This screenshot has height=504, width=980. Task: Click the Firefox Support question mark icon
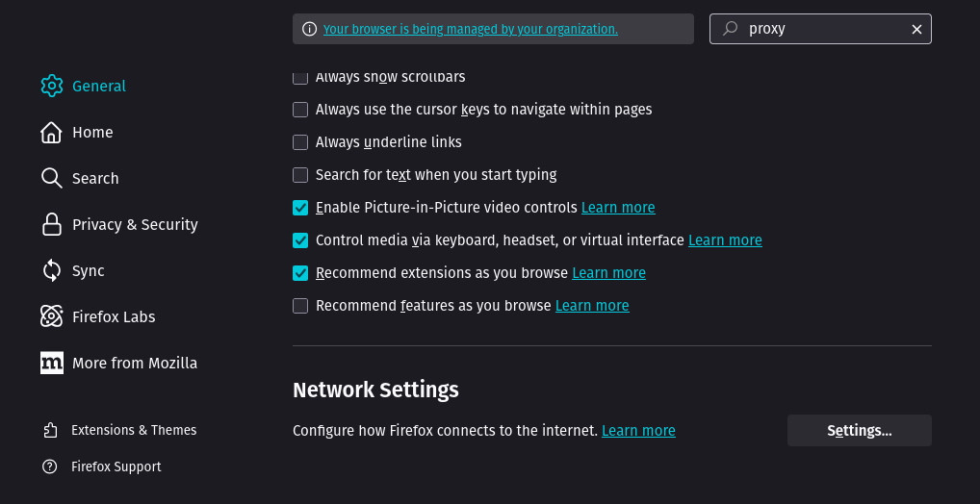point(51,466)
